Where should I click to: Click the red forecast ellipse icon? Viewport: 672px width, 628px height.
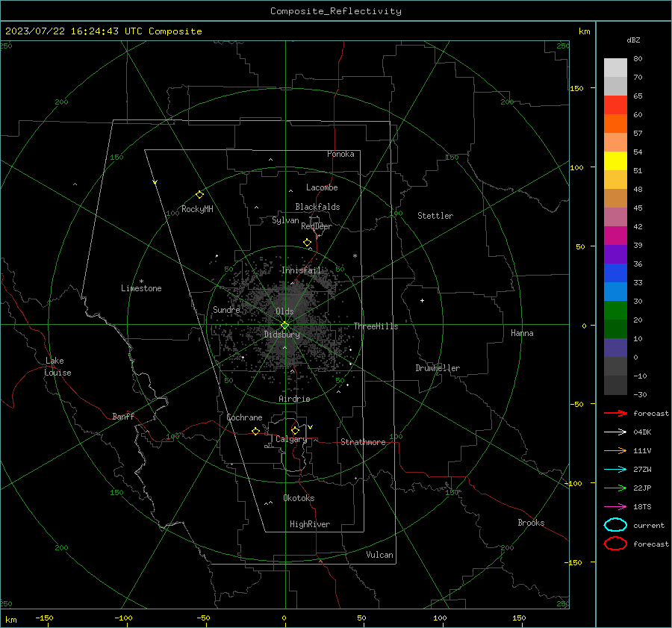pos(615,544)
